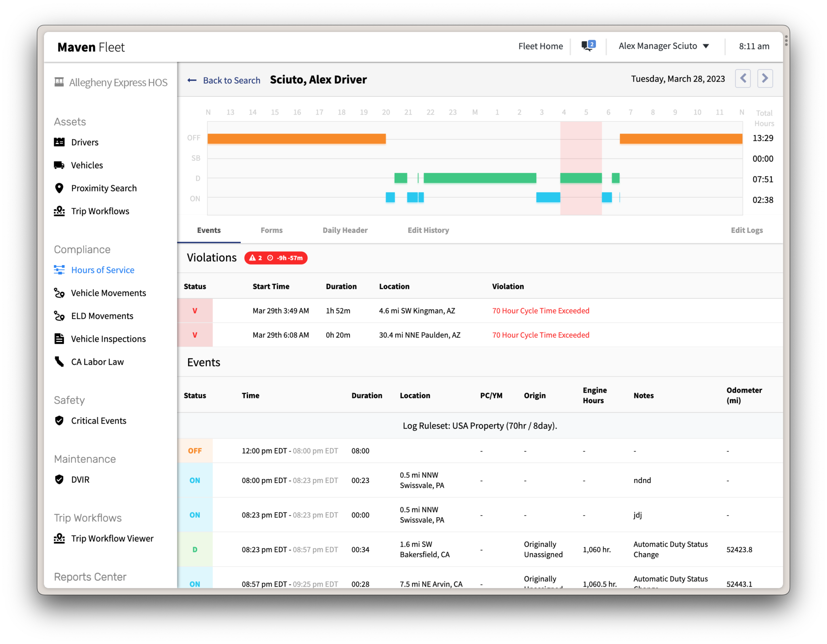
Task: Open the Edit History tab
Action: 428,230
